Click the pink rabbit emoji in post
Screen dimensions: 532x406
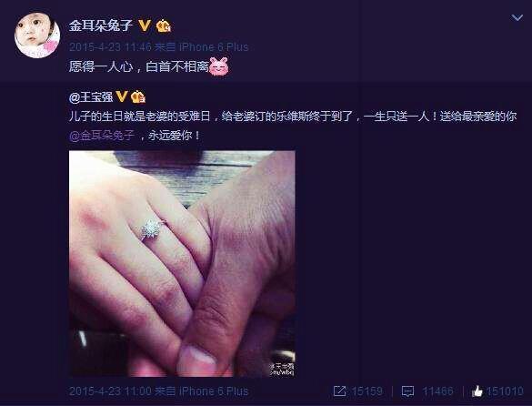tap(219, 66)
